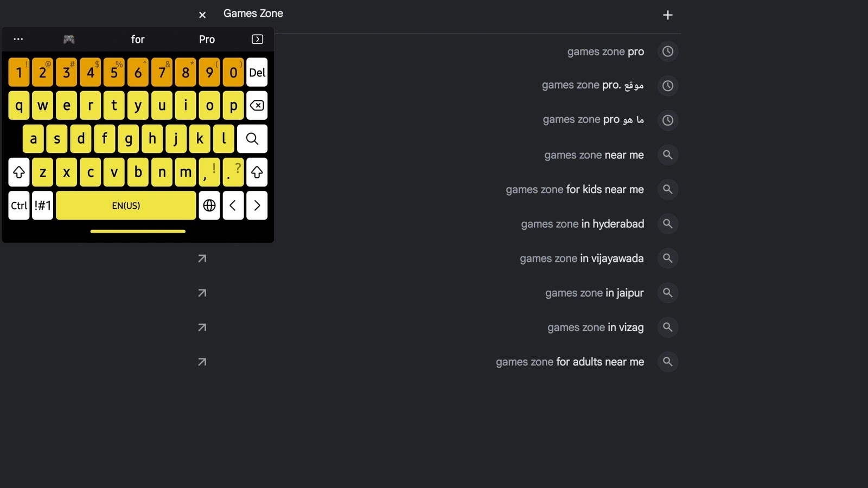Select suggestion 'games zone in vizag'
868x488 pixels.
(x=595, y=328)
